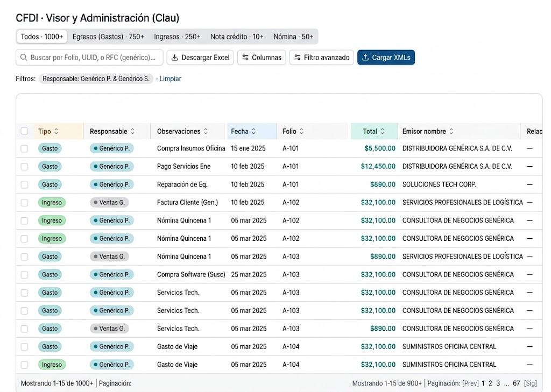Sort by Fecha column arrows
Screen dimensions: 551x392
point(253,131)
